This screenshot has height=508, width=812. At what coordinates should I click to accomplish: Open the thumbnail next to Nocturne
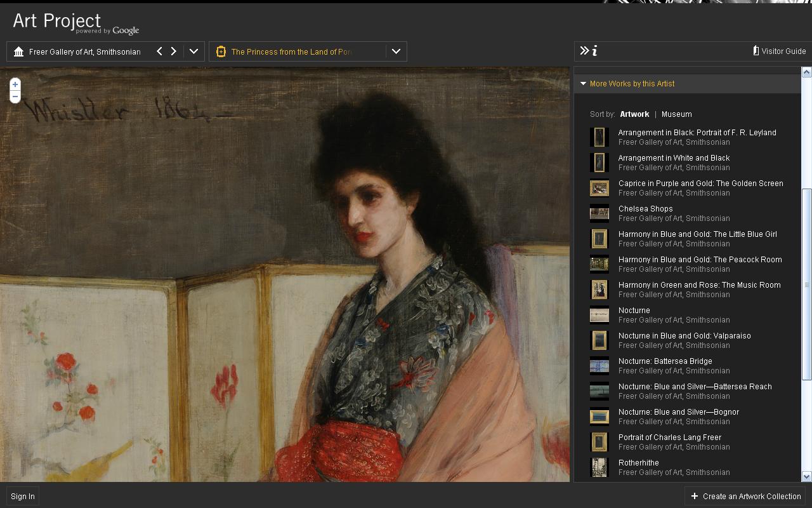coord(599,315)
